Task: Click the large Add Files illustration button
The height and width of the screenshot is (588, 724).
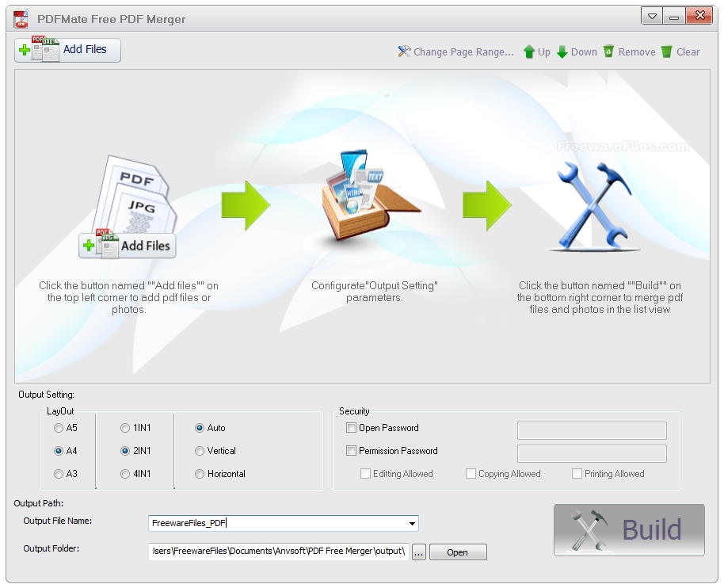Action: coord(128,246)
